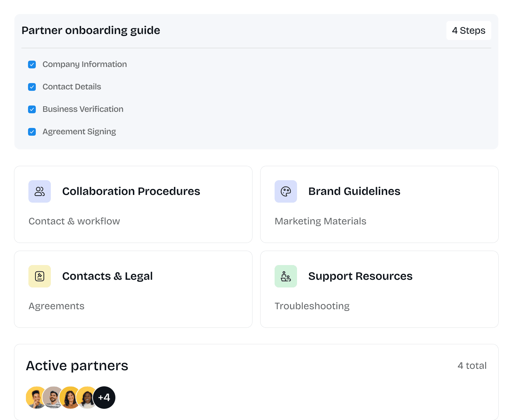Open the Support Resources card title
Viewport: 512px width, 420px height.
pyautogui.click(x=360, y=276)
